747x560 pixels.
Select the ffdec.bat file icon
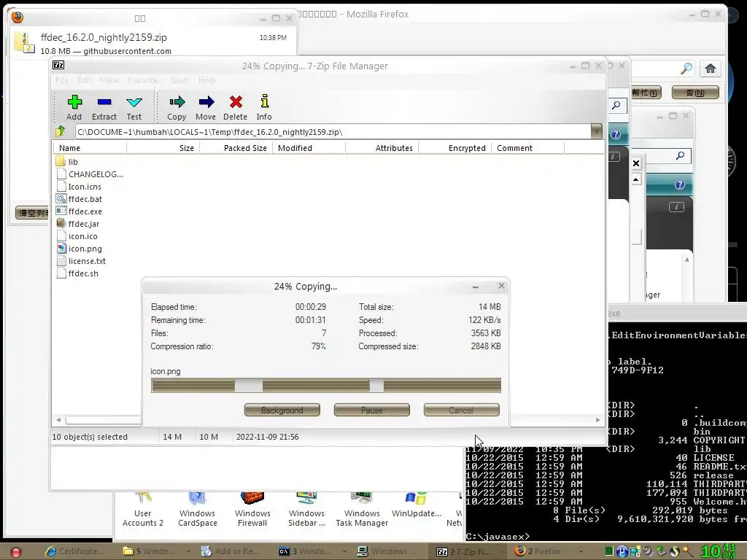[x=61, y=198]
